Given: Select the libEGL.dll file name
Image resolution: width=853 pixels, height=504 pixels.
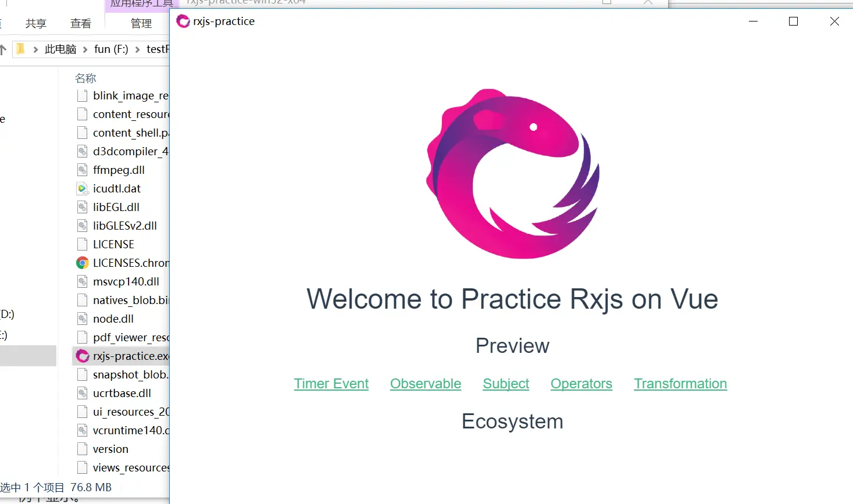Looking at the screenshot, I should [x=116, y=207].
